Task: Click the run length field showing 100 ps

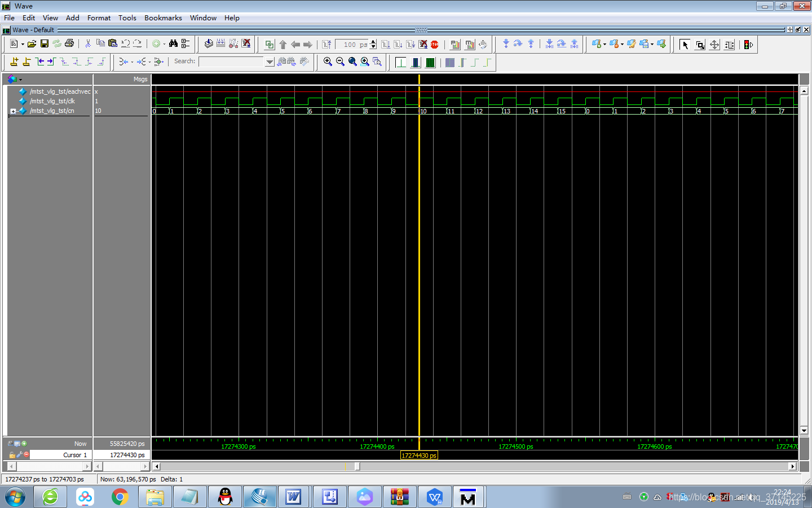Action: [x=352, y=45]
